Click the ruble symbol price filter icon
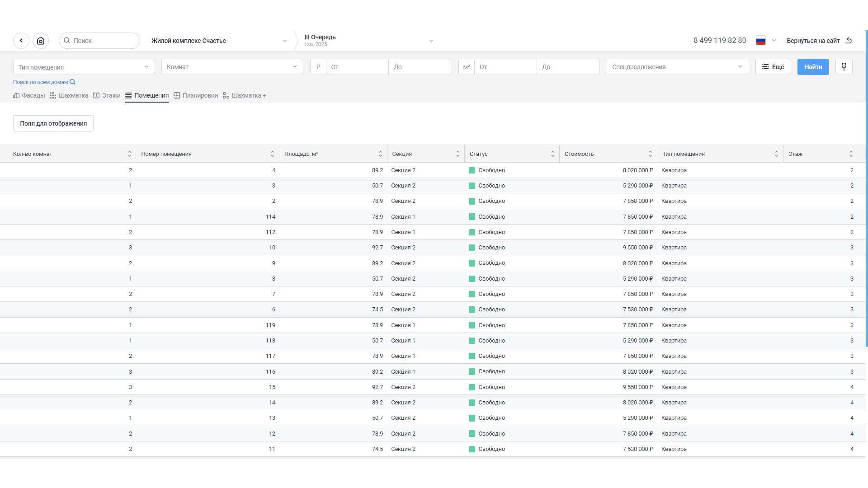 tap(318, 67)
